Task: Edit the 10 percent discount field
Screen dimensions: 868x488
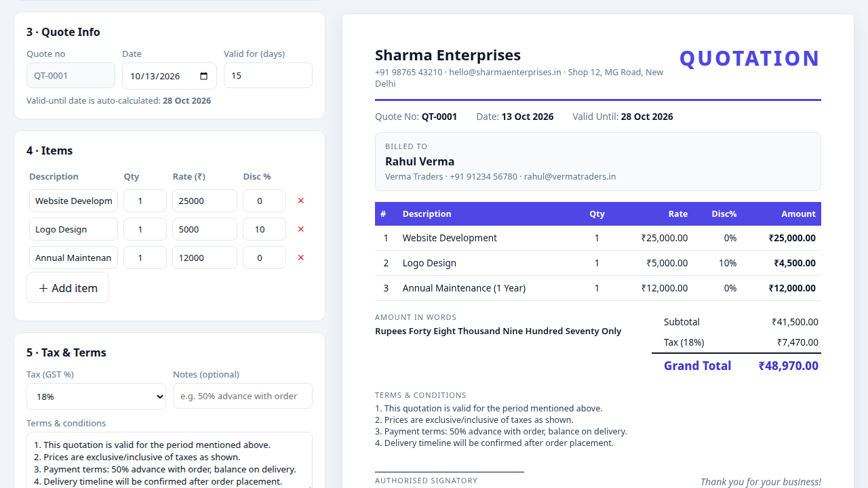Action: pyautogui.click(x=264, y=229)
